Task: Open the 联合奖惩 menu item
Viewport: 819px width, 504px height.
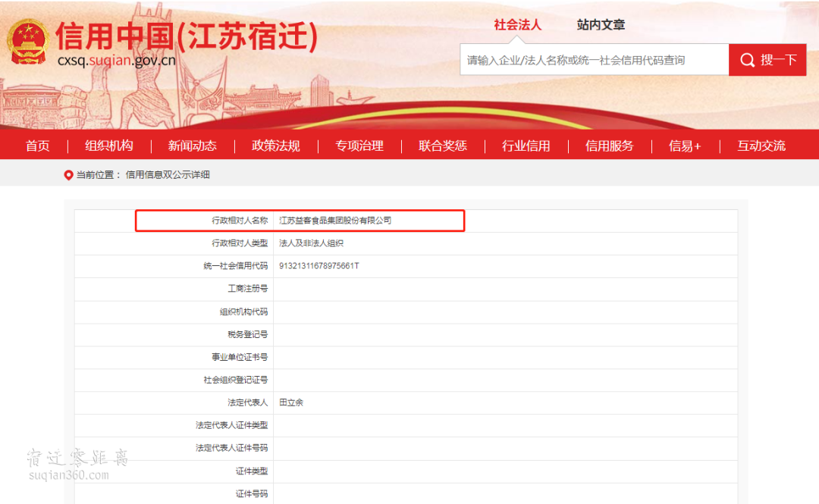Action: pyautogui.click(x=442, y=146)
